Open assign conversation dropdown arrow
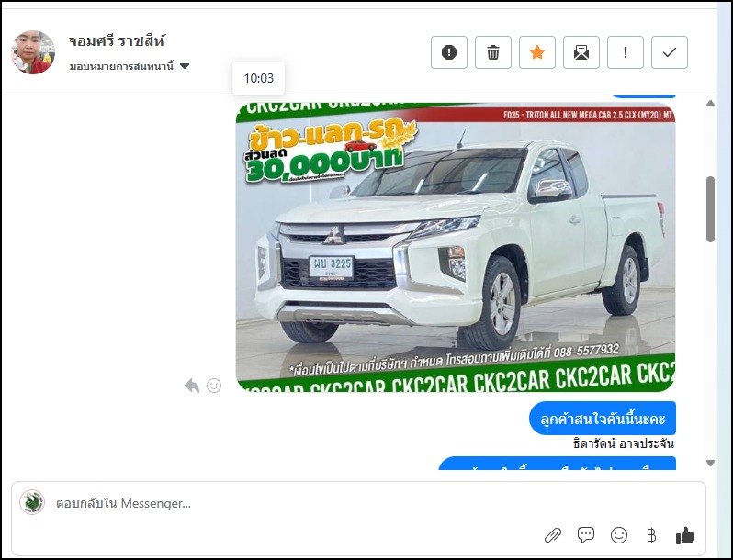This screenshot has height=560, width=733. (x=185, y=66)
